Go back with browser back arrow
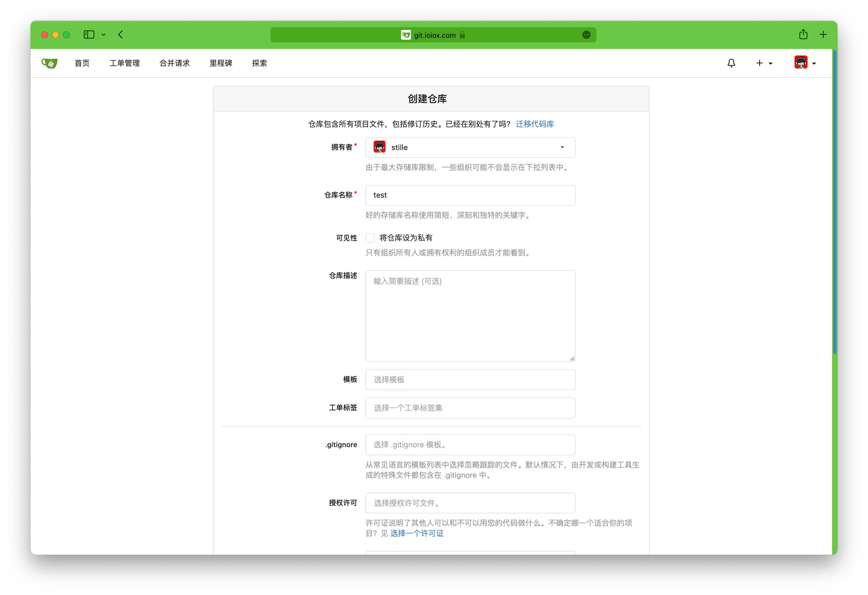The height and width of the screenshot is (595, 868). click(120, 35)
